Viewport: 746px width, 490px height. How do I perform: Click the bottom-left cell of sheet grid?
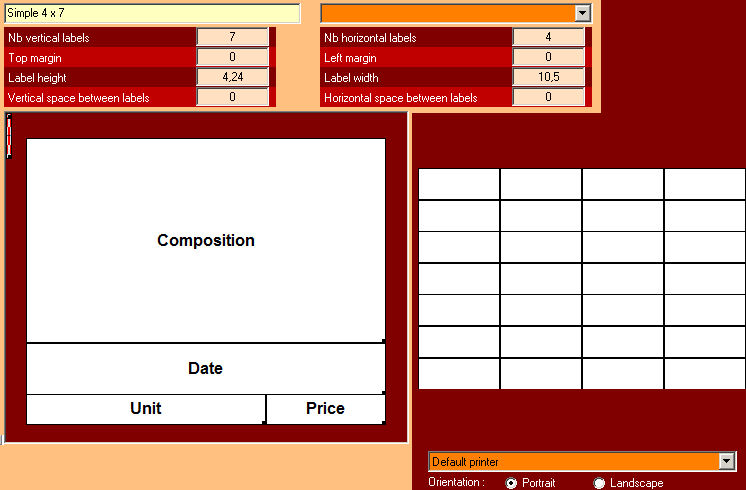click(x=459, y=374)
